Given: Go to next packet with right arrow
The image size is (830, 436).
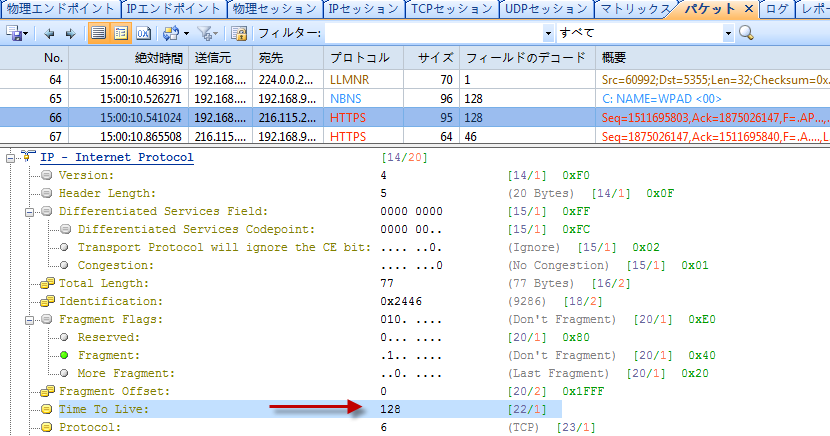Looking at the screenshot, I should pos(68,33).
